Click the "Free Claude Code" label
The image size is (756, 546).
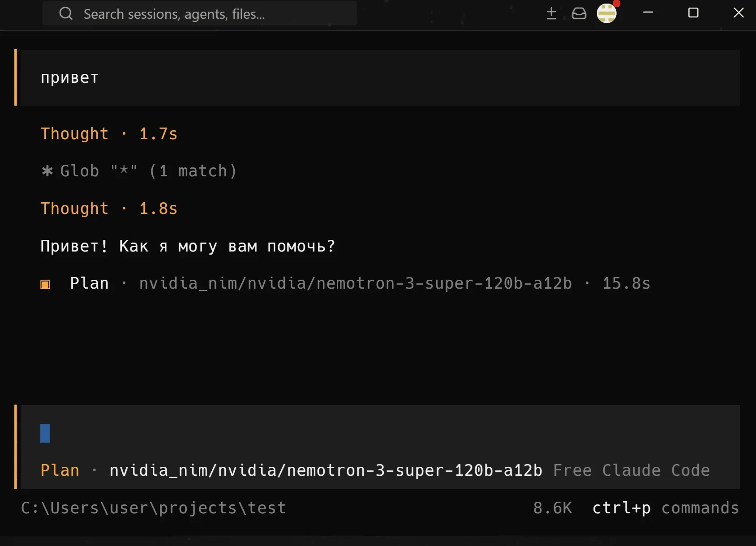[x=631, y=470]
